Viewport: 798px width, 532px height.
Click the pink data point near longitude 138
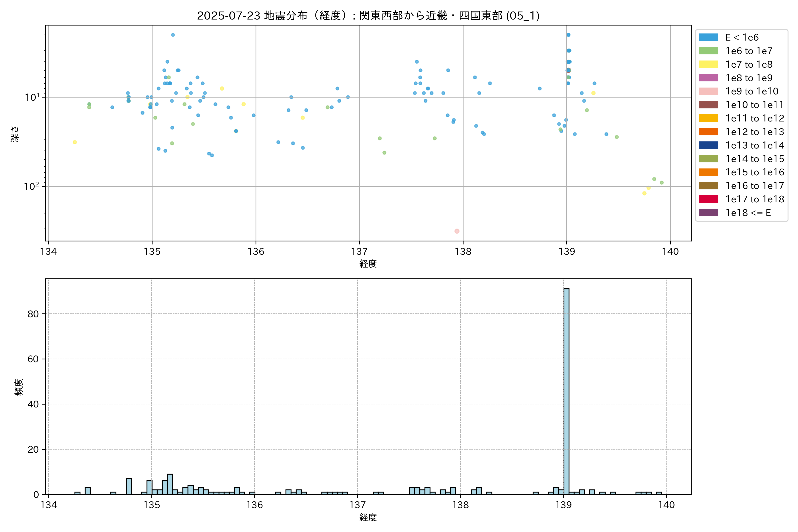(x=457, y=231)
